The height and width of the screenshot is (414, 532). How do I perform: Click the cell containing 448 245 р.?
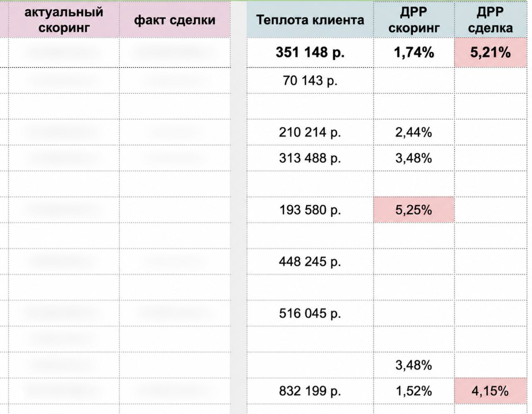click(x=310, y=261)
